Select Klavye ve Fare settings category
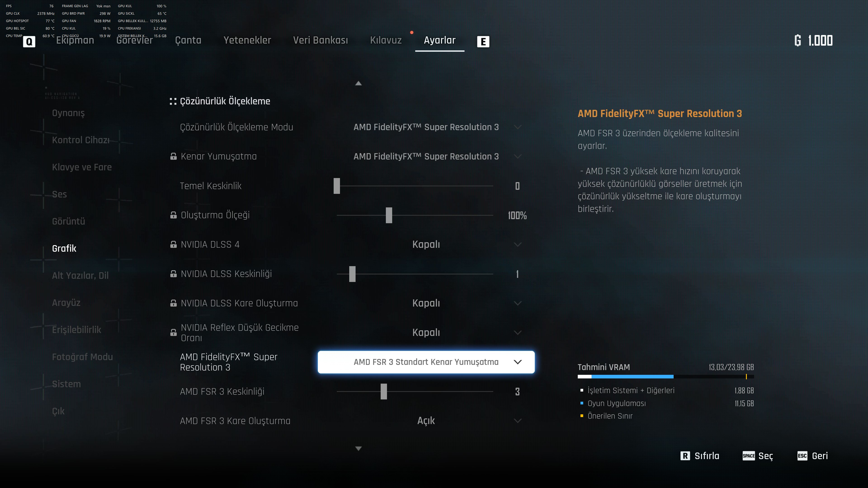The height and width of the screenshot is (488, 868). (82, 167)
